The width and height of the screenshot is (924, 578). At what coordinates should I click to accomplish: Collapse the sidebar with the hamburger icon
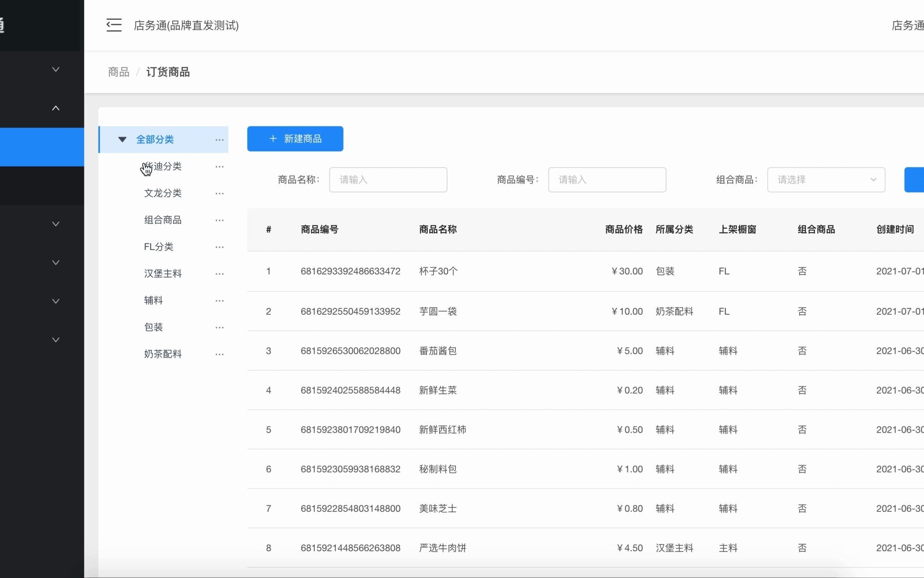point(114,25)
